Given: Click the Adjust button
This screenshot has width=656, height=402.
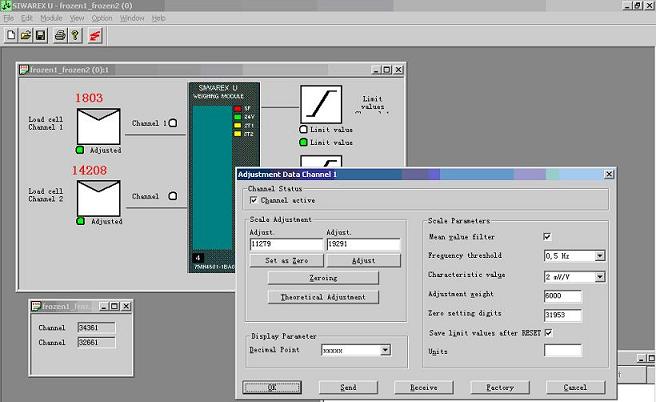Looking at the screenshot, I should click(x=363, y=260).
